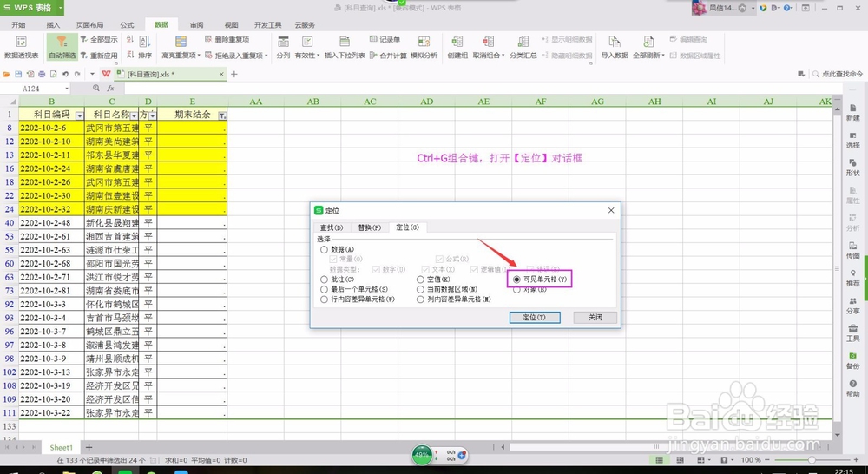Click 全部显示 show all filter option
Screen dimensions: 868x474
(99, 39)
